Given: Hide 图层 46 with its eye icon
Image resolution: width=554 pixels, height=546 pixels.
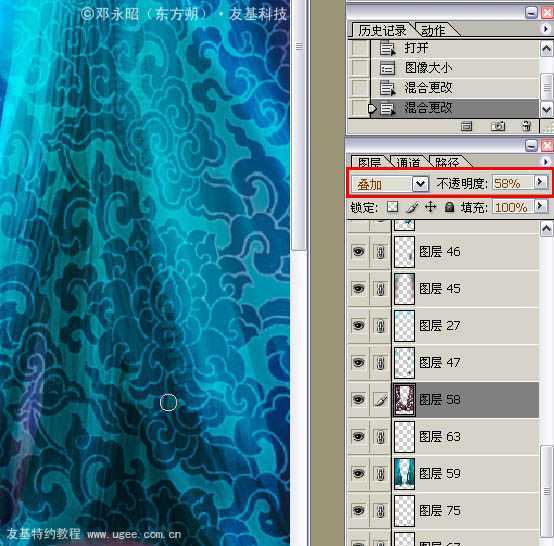Looking at the screenshot, I should tap(358, 252).
